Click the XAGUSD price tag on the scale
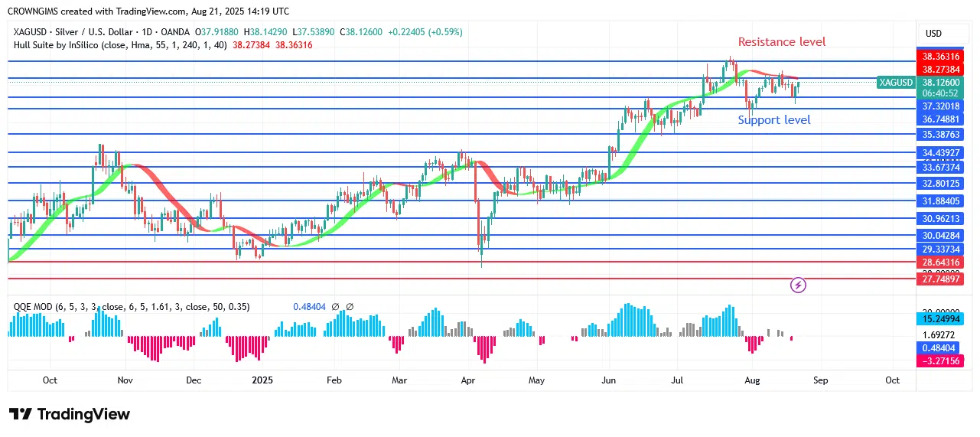Screen dimensions: 980x437 pyautogui.click(x=897, y=82)
